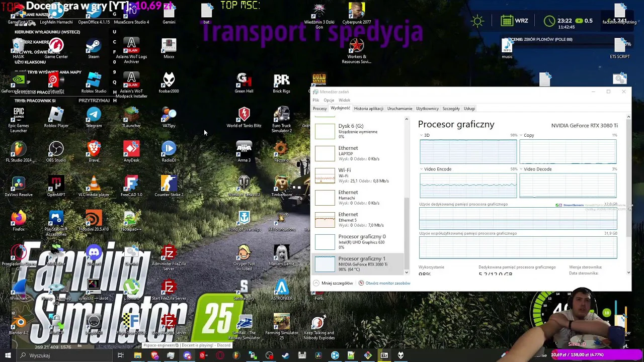Open File Explorer from the taskbar
This screenshot has width=644, height=362.
click(x=137, y=355)
